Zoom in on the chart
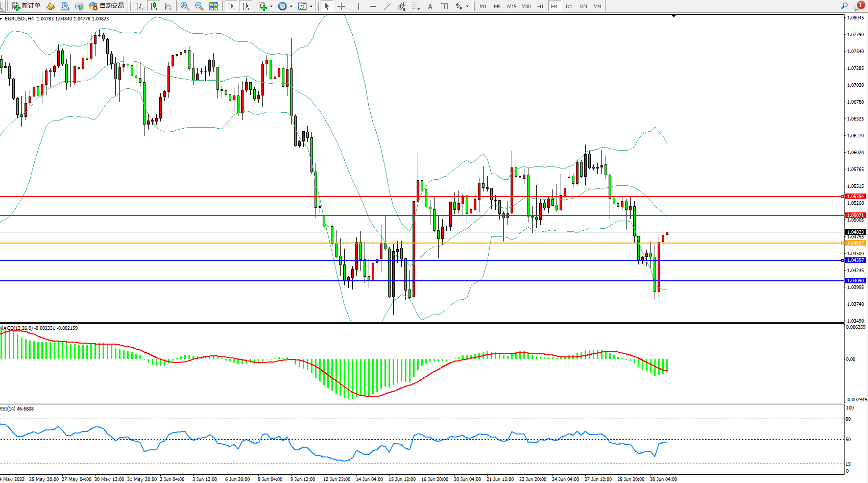The width and height of the screenshot is (868, 483). (x=185, y=6)
